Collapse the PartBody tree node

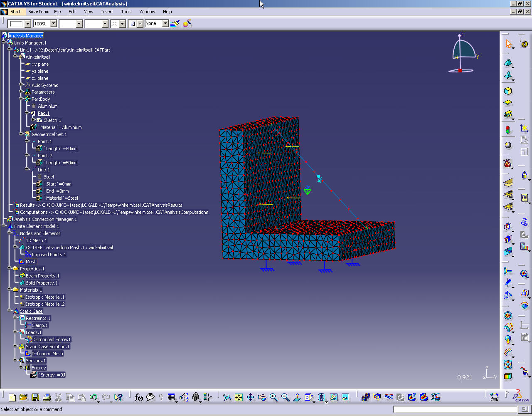21,99
